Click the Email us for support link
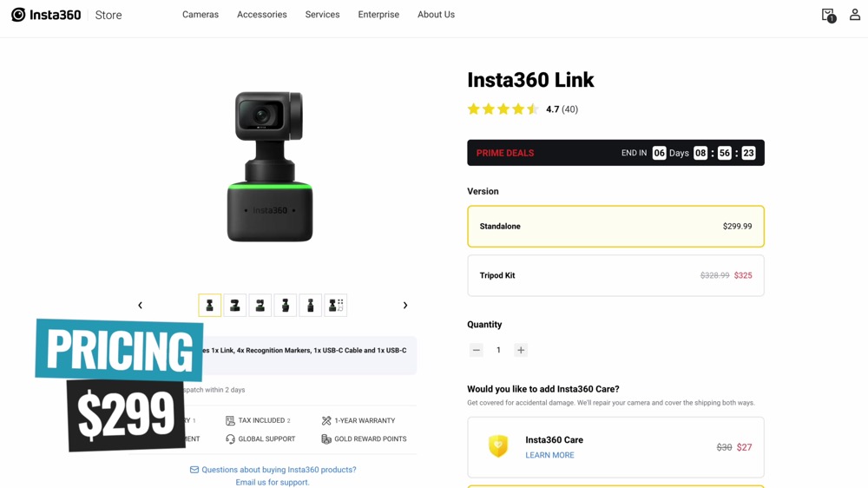Viewport: 868px width, 488px height. pos(273,482)
